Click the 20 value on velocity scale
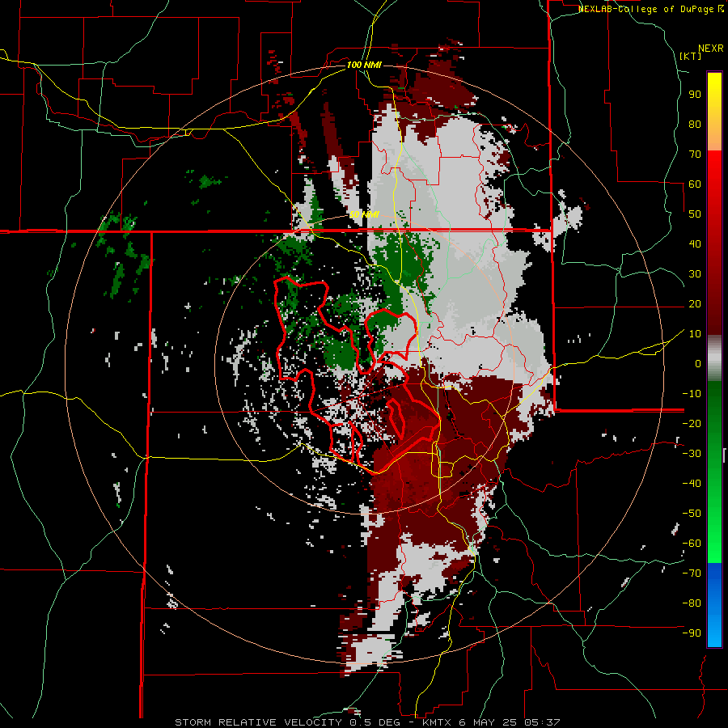728x728 pixels. click(x=695, y=304)
